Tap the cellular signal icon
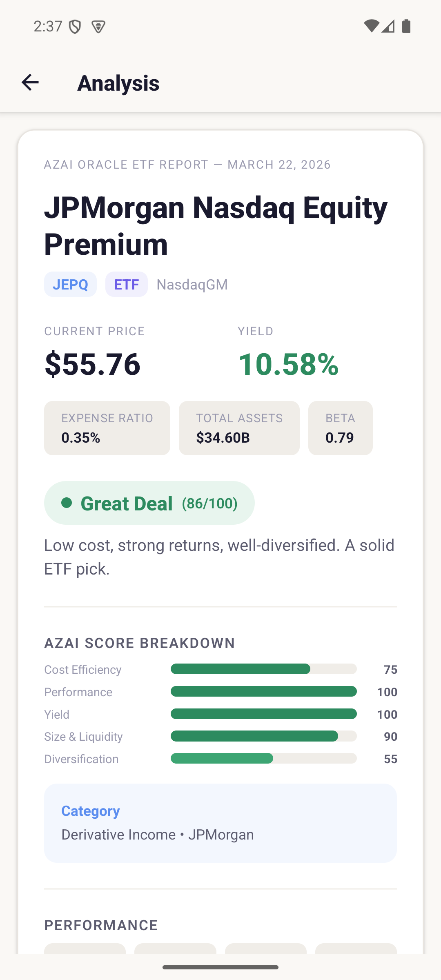Screen dimensions: 441x980 point(389,25)
